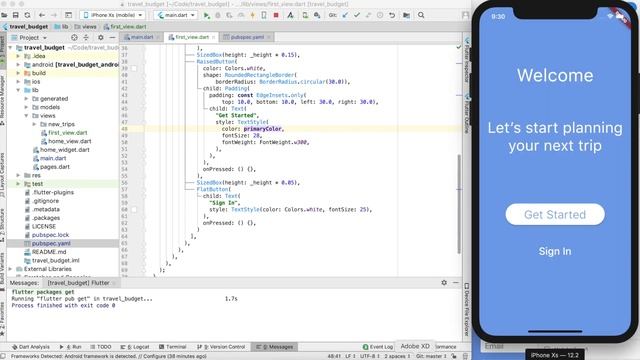Open the SDK Manager toolbar icon
Screen dimensions: 640x360
coord(317,15)
